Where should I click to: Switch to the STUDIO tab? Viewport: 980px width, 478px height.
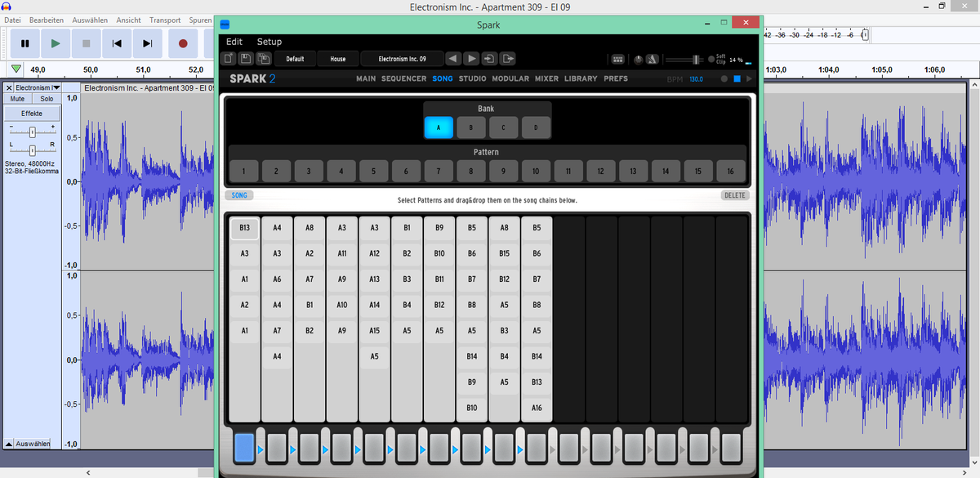(x=472, y=79)
